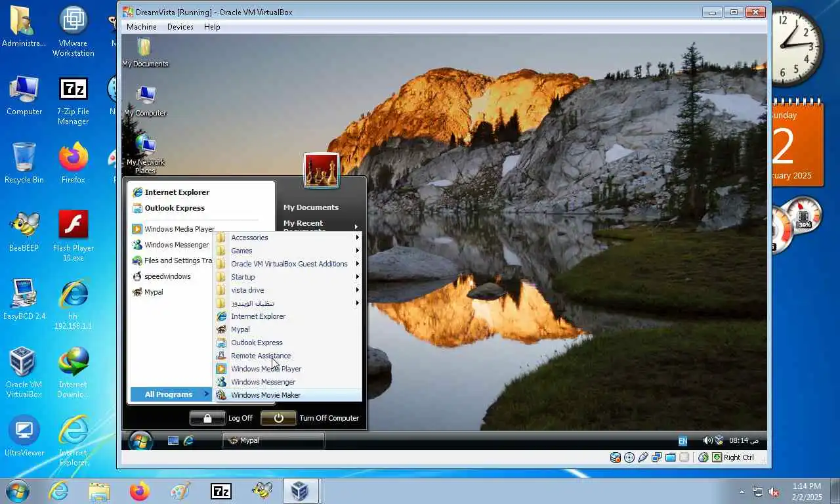Select Recycle Bin on the host desktop

tap(24, 163)
